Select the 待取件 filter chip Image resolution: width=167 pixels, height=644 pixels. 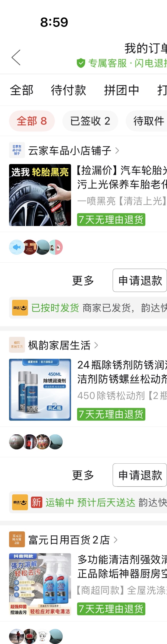147,121
